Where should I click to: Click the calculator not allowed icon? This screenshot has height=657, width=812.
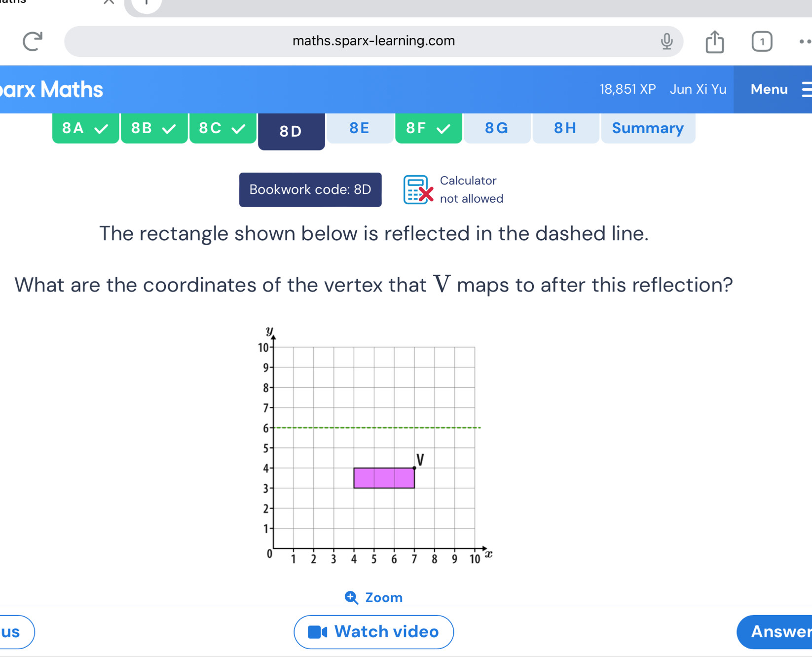418,190
